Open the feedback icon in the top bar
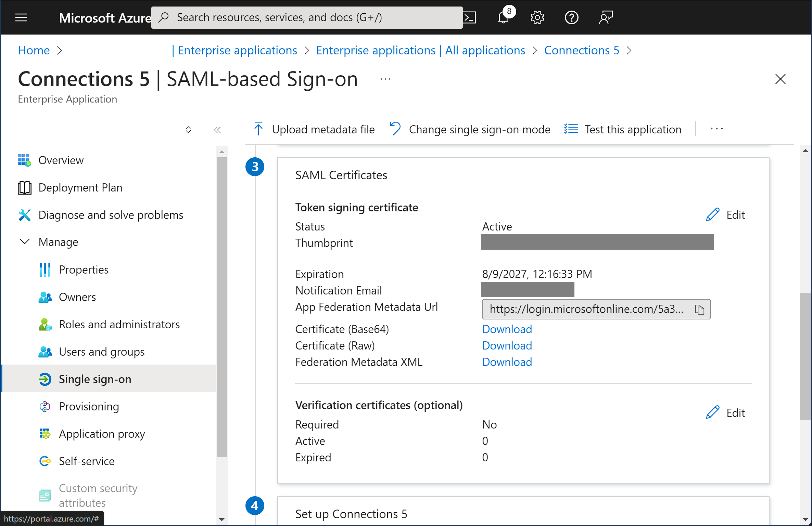The width and height of the screenshot is (812, 526). 605,17
